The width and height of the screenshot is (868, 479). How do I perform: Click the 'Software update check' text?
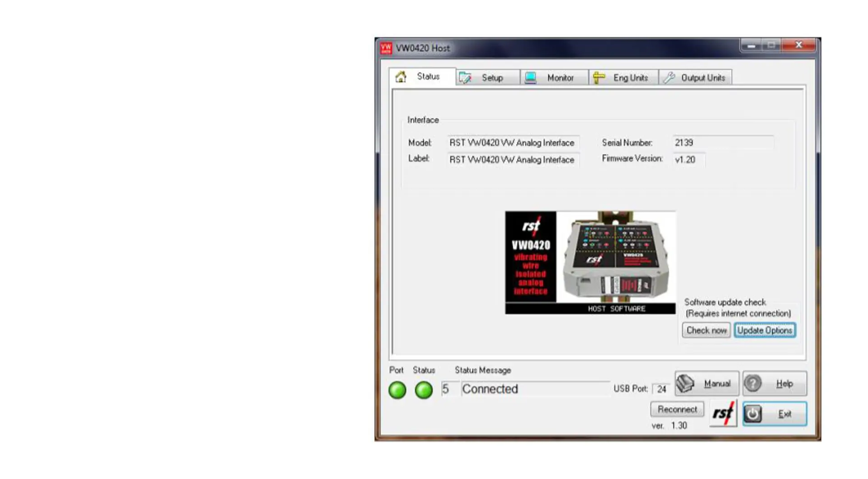pyautogui.click(x=725, y=302)
